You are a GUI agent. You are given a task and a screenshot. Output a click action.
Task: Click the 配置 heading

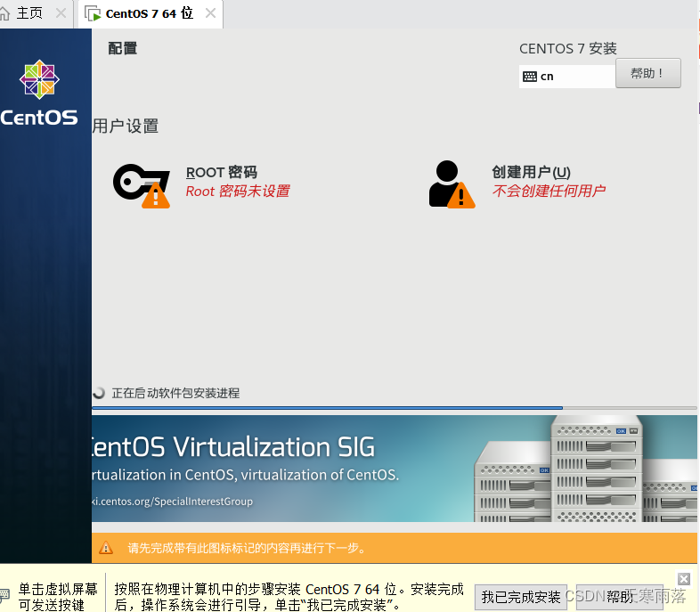pos(122,48)
